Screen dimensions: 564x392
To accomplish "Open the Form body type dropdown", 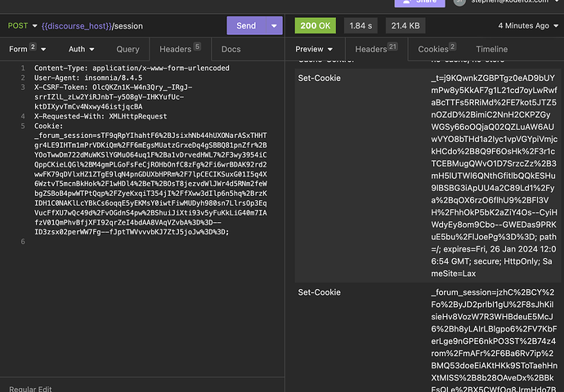I will tap(27, 49).
